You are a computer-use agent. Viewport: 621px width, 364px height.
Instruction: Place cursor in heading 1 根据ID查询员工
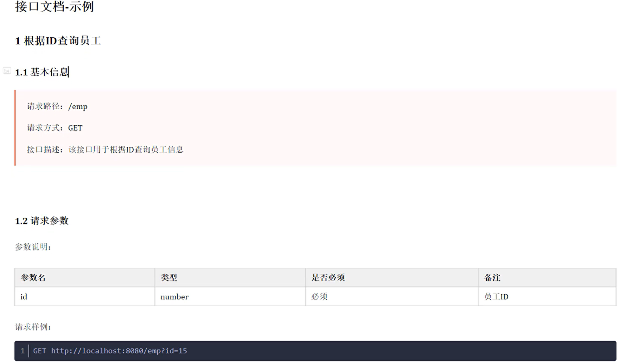58,41
